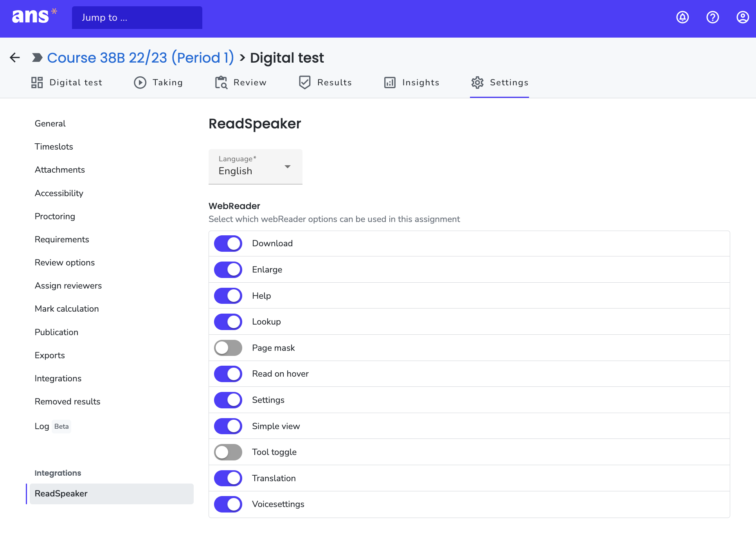Click the Language dropdown arrow
Image resolution: width=756 pixels, height=545 pixels.
point(288,167)
